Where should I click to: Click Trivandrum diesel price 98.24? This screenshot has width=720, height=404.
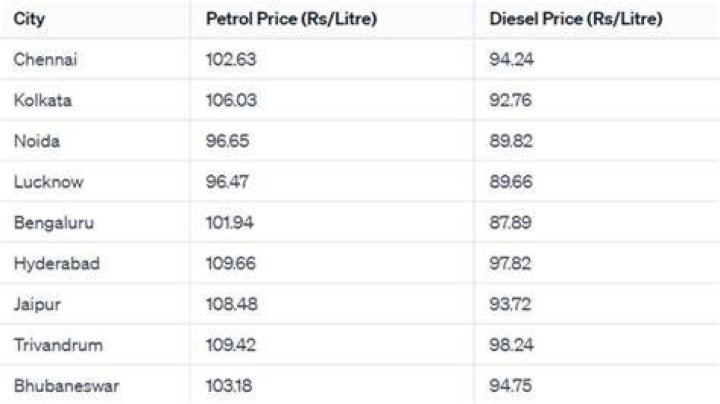(511, 345)
